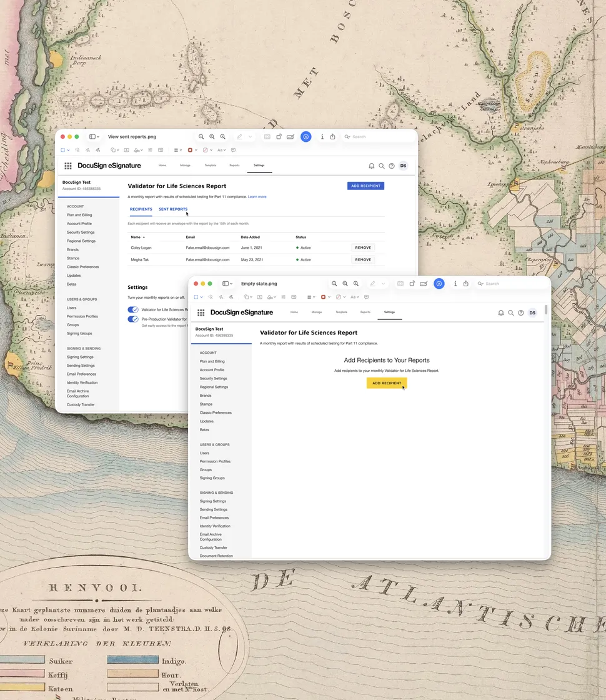
Task: Remove recipient Coley Logan
Action: click(x=363, y=247)
